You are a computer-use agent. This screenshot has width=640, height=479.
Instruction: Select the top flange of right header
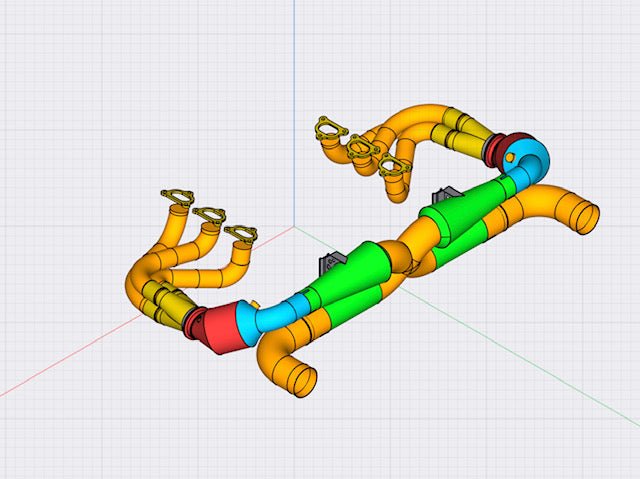pos(327,128)
